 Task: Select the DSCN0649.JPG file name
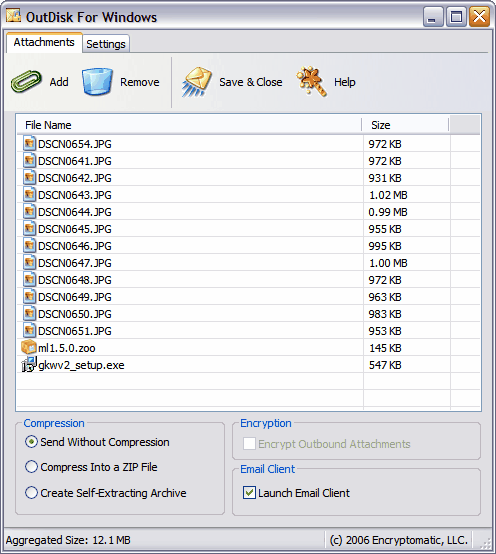[75, 297]
